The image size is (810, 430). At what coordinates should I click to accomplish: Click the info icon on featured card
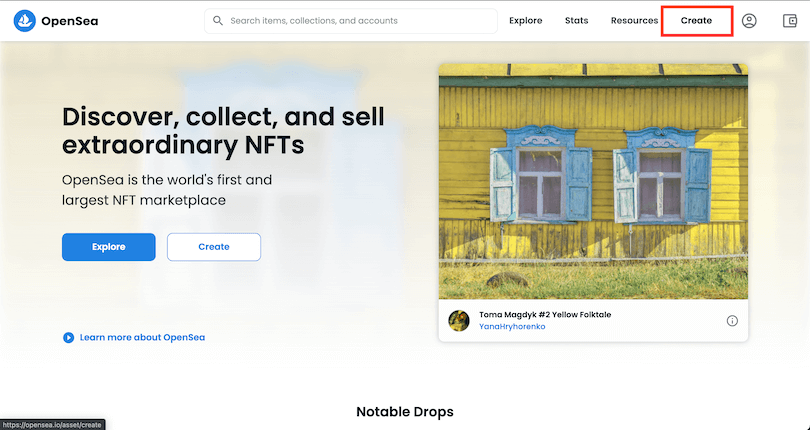pos(732,321)
